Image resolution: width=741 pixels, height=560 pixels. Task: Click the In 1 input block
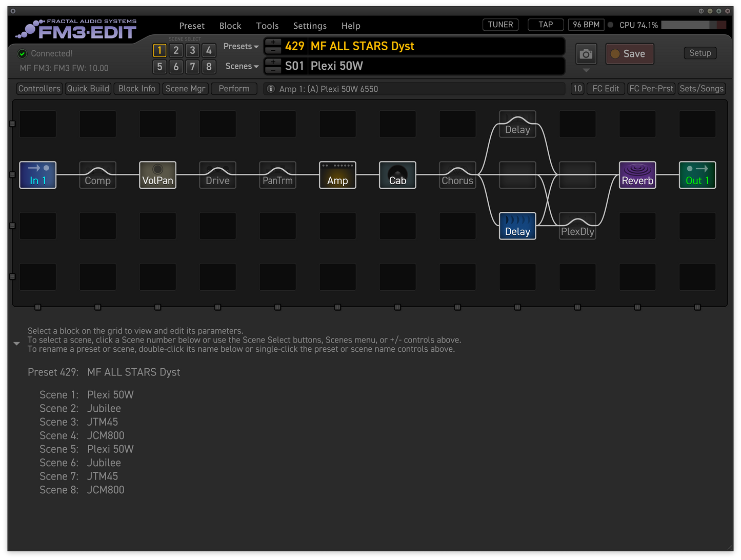click(x=37, y=175)
